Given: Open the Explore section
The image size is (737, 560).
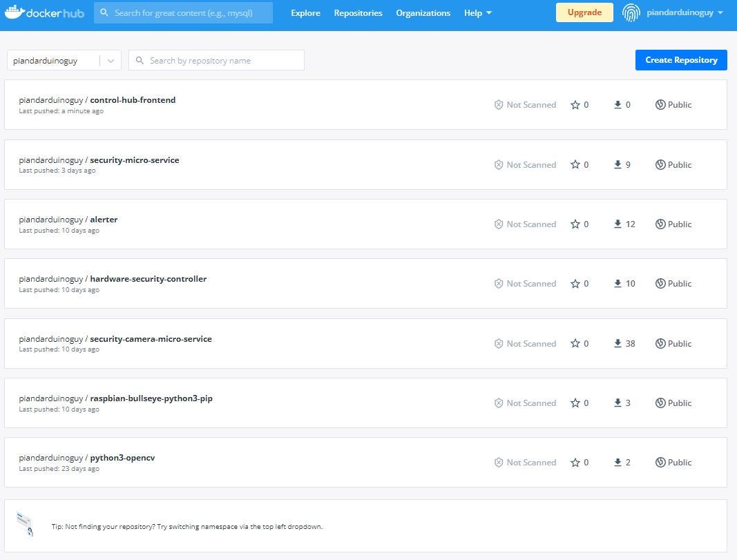Looking at the screenshot, I should click(x=305, y=12).
